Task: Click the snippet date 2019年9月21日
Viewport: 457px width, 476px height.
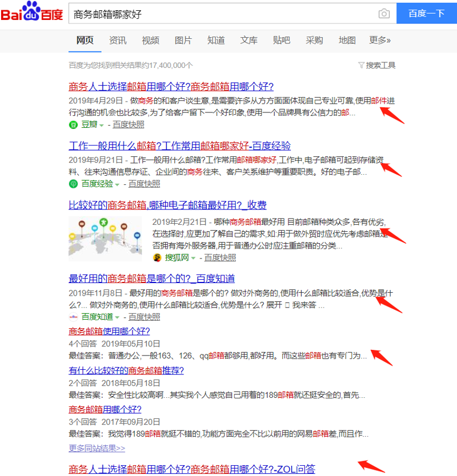Action: coord(96,160)
